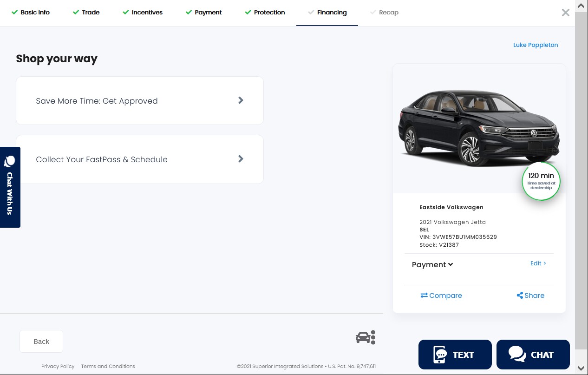Click the phone message icon in TEXT button
The image size is (588, 375).
click(x=440, y=355)
